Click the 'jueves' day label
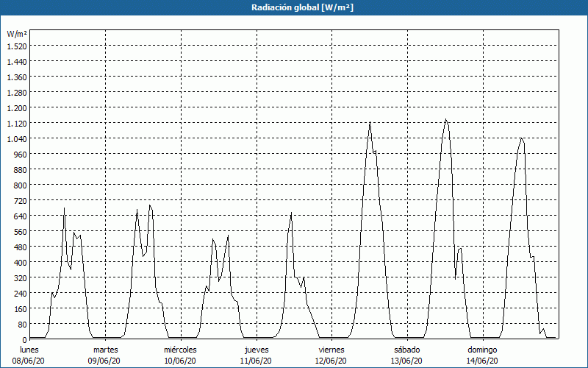588x368 pixels. (x=257, y=350)
